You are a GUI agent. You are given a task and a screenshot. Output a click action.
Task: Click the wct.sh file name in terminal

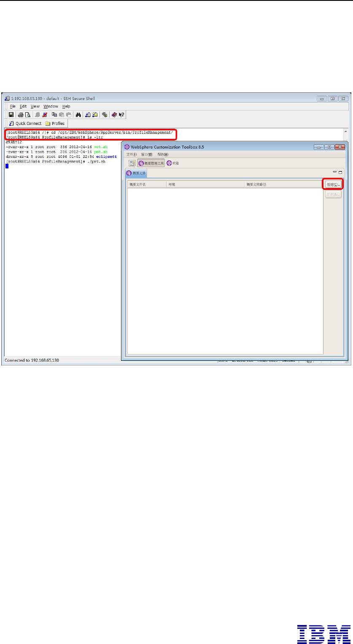click(102, 146)
